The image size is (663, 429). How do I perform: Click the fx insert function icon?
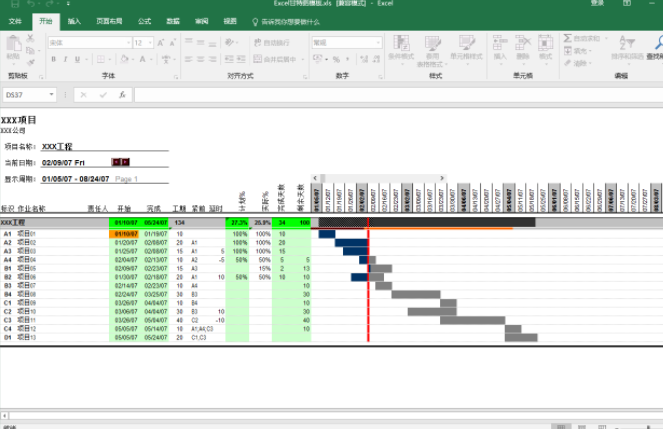(x=122, y=95)
